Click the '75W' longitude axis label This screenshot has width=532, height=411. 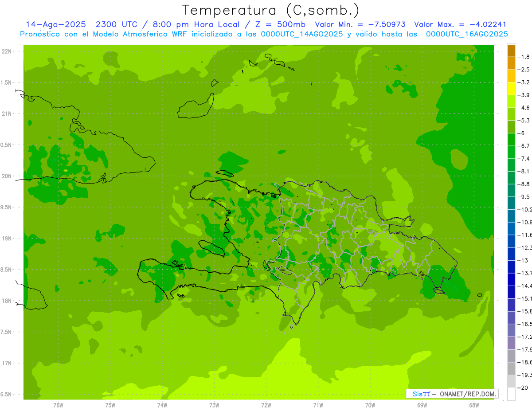click(110, 404)
